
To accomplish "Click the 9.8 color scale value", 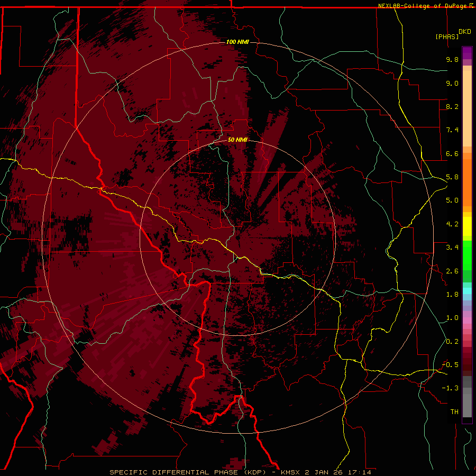I will pyautogui.click(x=452, y=59).
